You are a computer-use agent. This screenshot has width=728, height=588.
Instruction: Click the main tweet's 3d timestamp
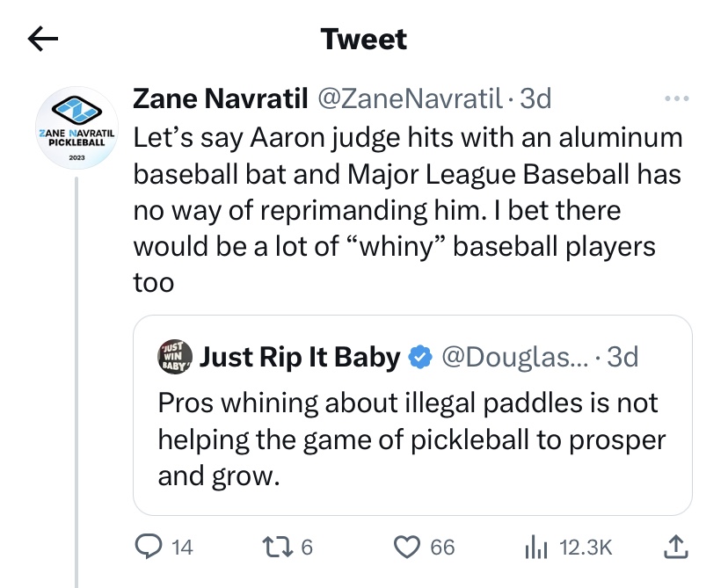[535, 99]
